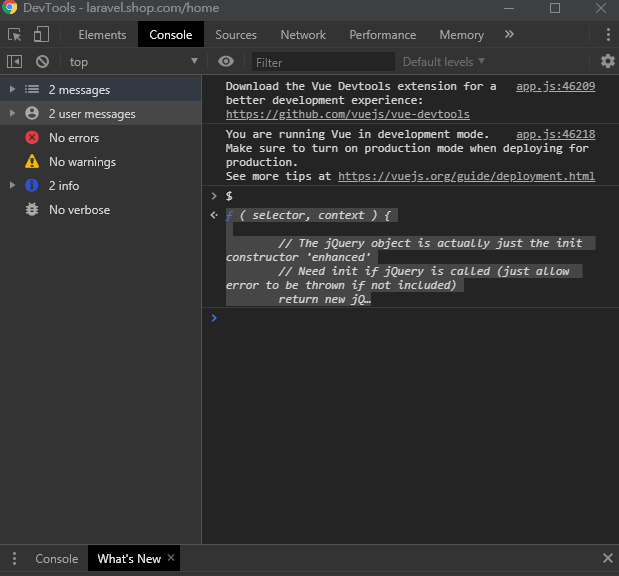Click the blue info circle icon
This screenshot has width=619, height=576.
pos(32,185)
